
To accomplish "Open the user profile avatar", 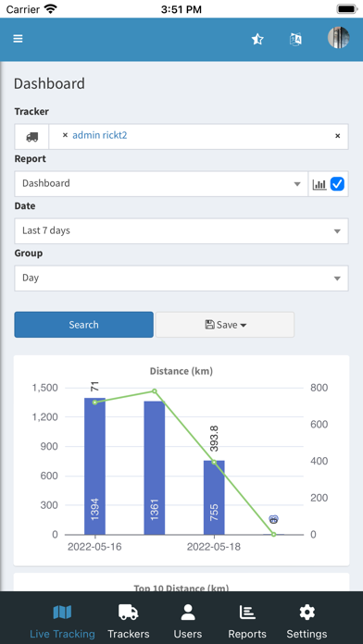I will (338, 38).
